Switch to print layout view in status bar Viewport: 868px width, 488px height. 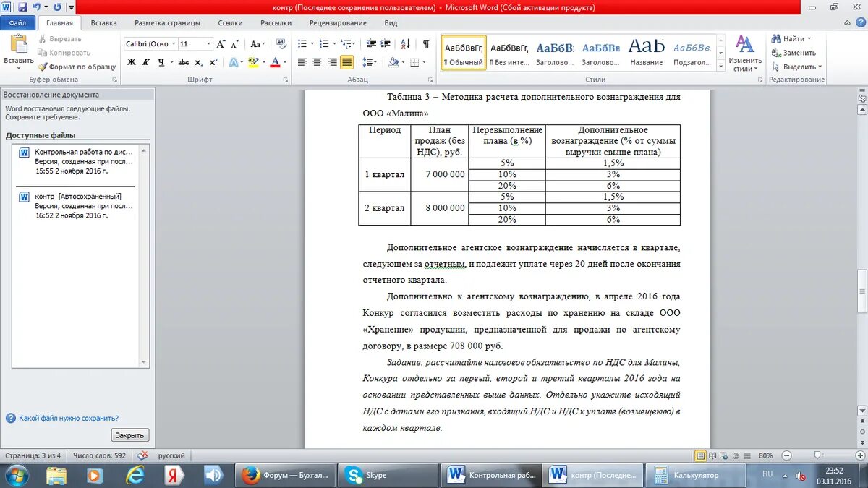tap(700, 455)
